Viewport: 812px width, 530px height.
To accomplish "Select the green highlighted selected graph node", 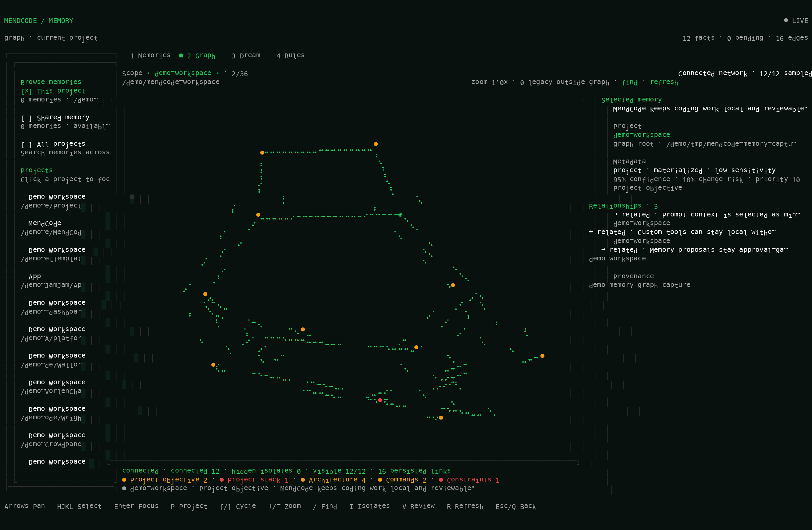I will click(400, 215).
